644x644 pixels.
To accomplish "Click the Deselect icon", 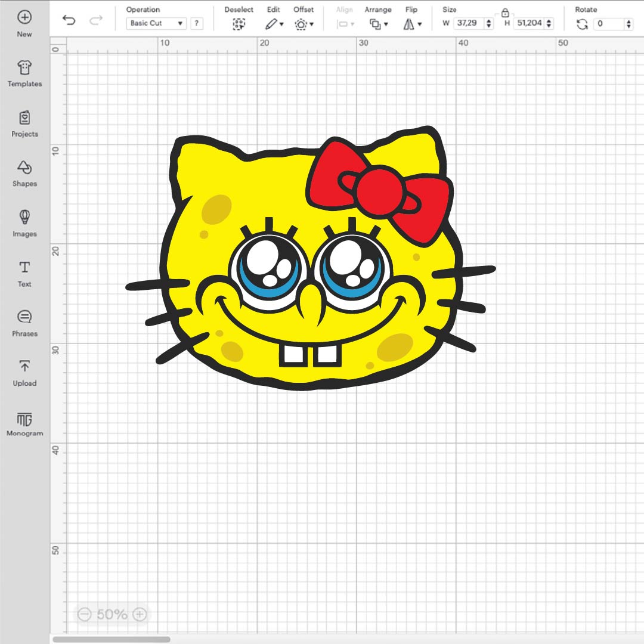I will point(239,24).
